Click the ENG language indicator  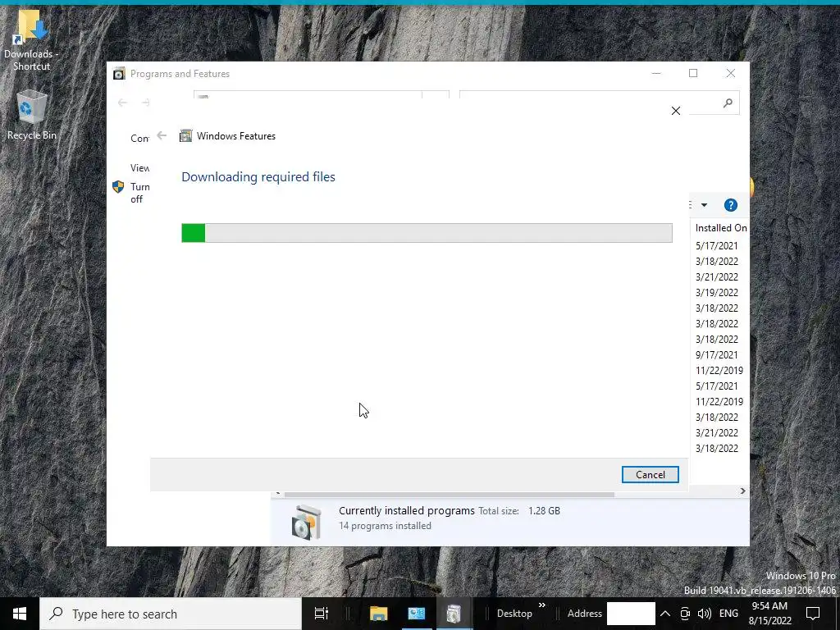[x=728, y=614]
